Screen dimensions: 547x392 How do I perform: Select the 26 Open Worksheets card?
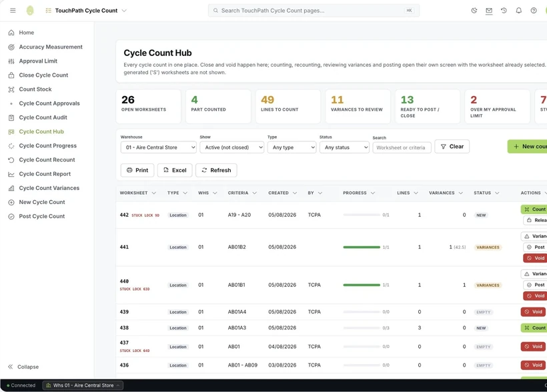tap(148, 107)
